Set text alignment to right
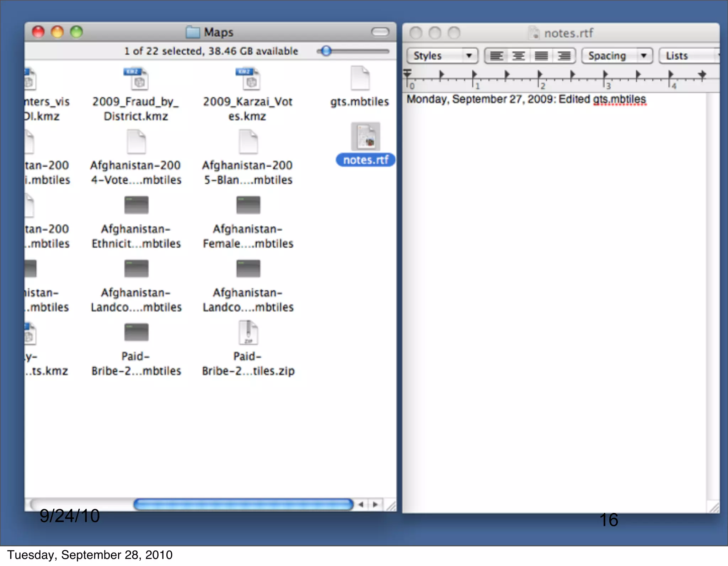 click(564, 56)
